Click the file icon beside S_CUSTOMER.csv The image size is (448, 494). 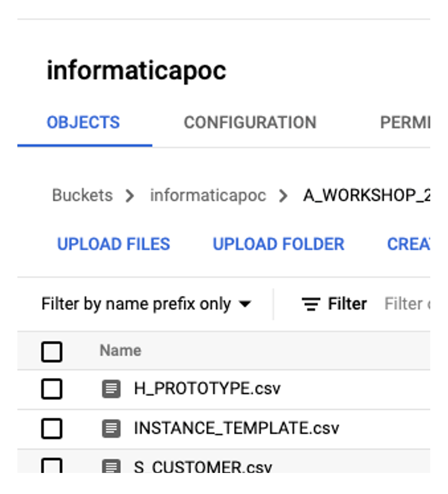(x=111, y=466)
